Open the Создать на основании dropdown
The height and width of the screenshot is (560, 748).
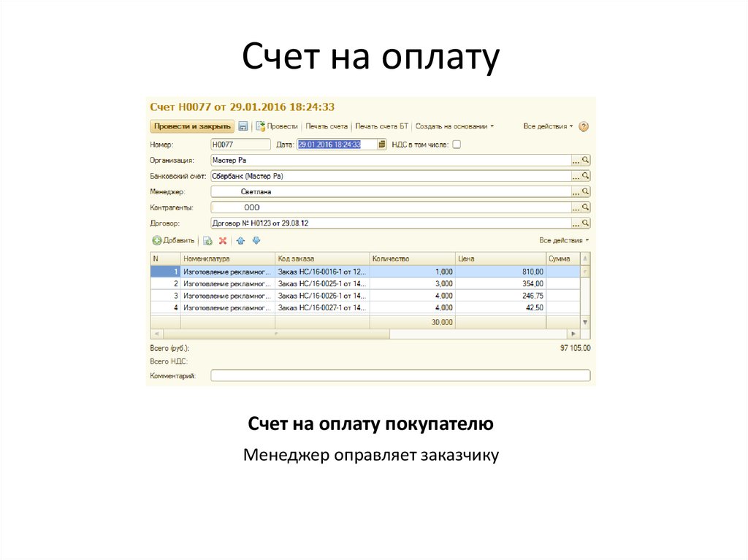tap(454, 126)
